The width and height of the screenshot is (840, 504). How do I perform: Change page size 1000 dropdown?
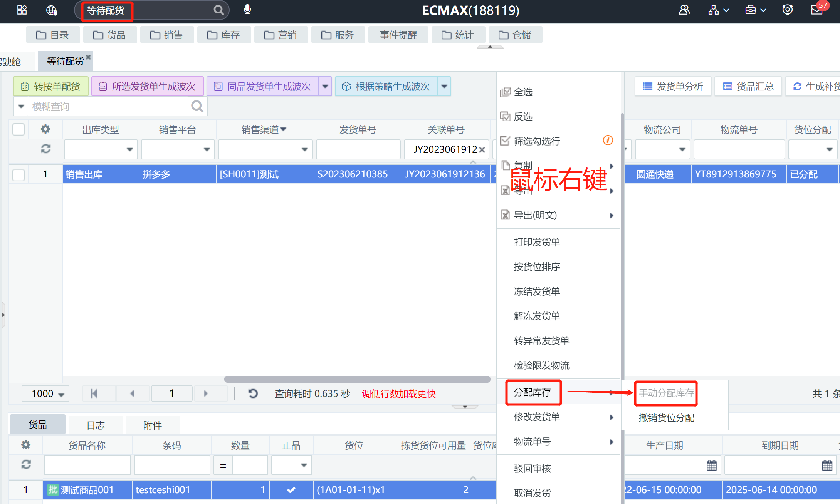coord(45,393)
